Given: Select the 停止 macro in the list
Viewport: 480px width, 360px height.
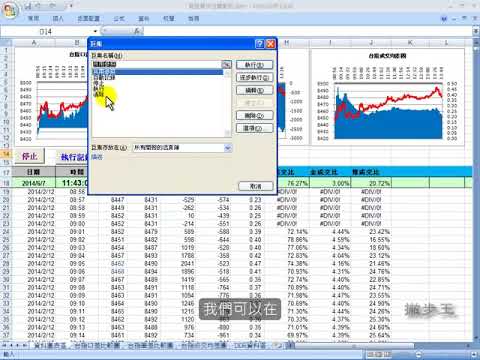Looking at the screenshot, I should (99, 83).
